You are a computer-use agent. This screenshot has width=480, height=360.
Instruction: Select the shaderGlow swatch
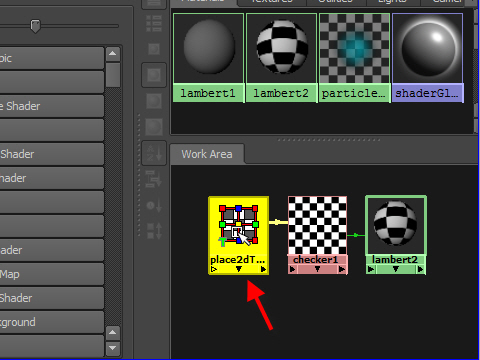428,58
